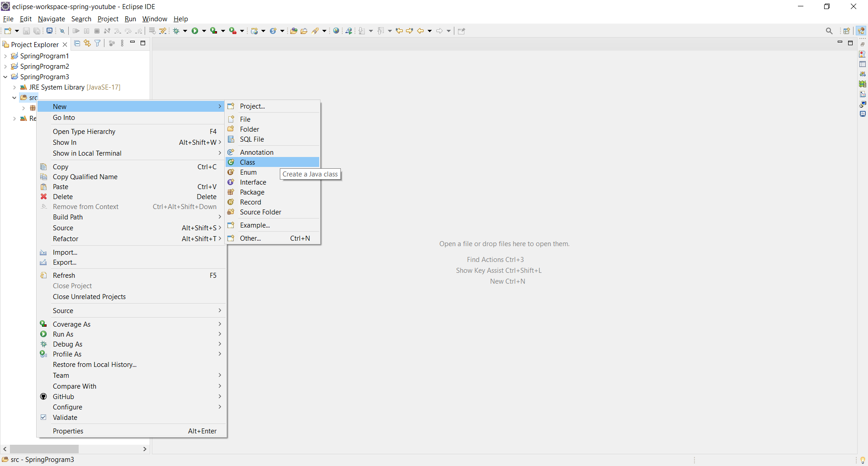
Task: Close the Project Explorer tab
Action: [65, 44]
